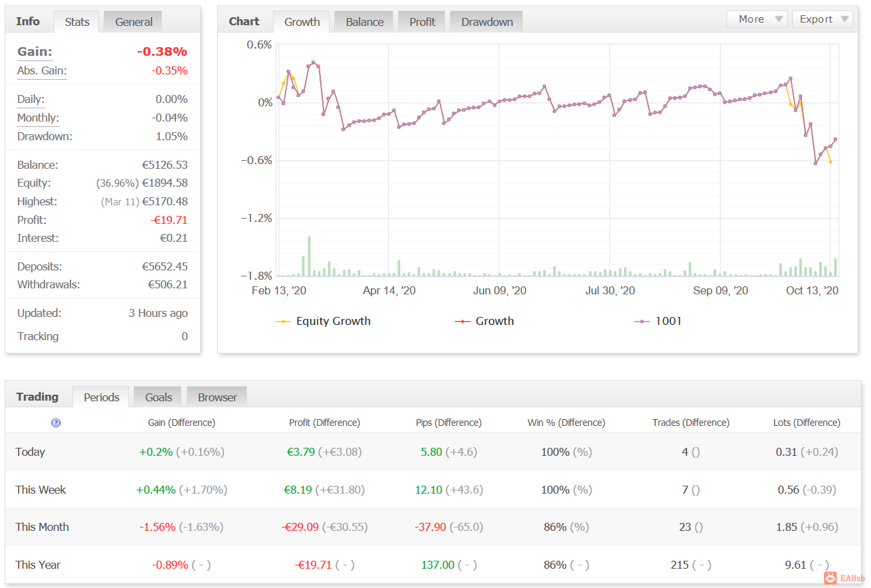871x588 pixels.
Task: Select the Profit chart tab
Action: 422,22
